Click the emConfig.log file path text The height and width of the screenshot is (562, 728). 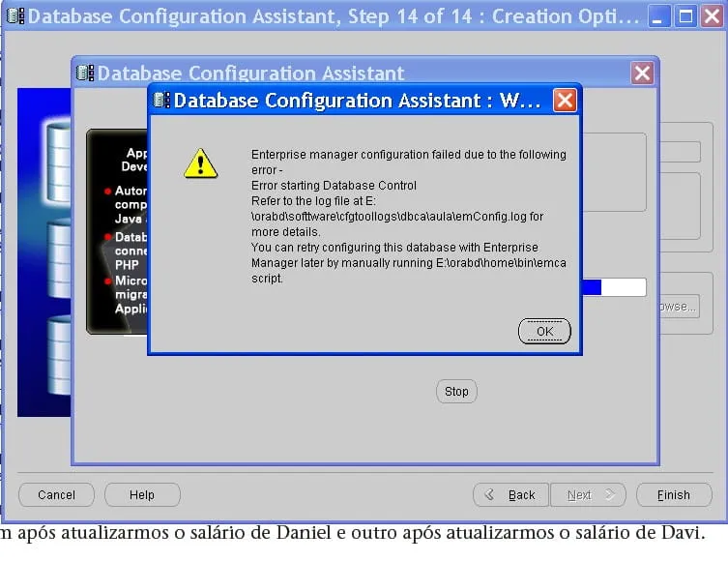pyautogui.click(x=397, y=217)
